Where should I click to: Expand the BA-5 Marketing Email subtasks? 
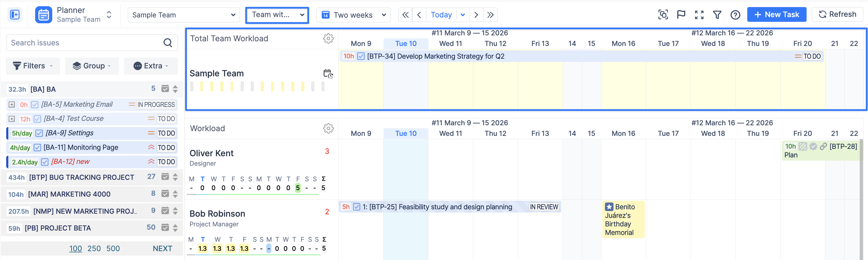coord(12,105)
